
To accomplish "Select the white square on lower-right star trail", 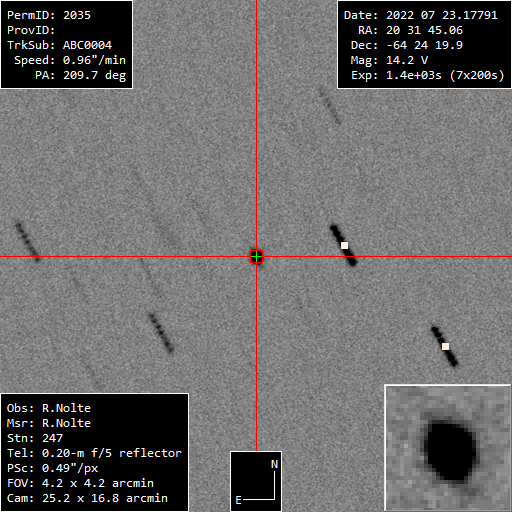I will [445, 347].
